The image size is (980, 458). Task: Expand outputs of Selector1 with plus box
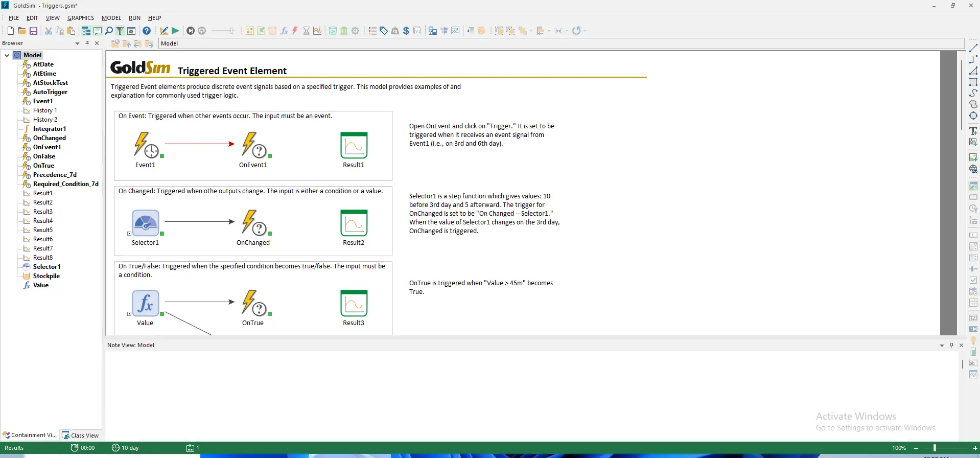click(129, 234)
